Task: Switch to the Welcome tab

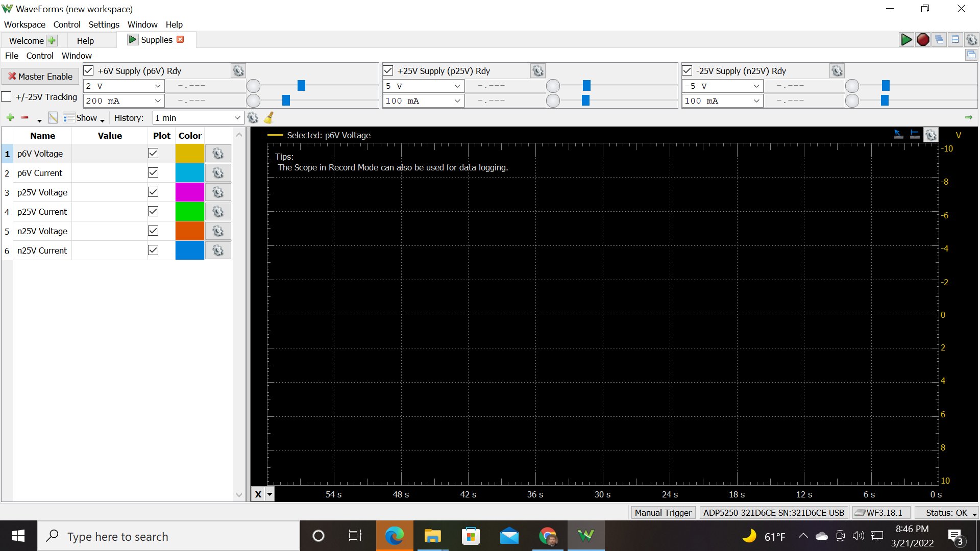Action: click(32, 41)
